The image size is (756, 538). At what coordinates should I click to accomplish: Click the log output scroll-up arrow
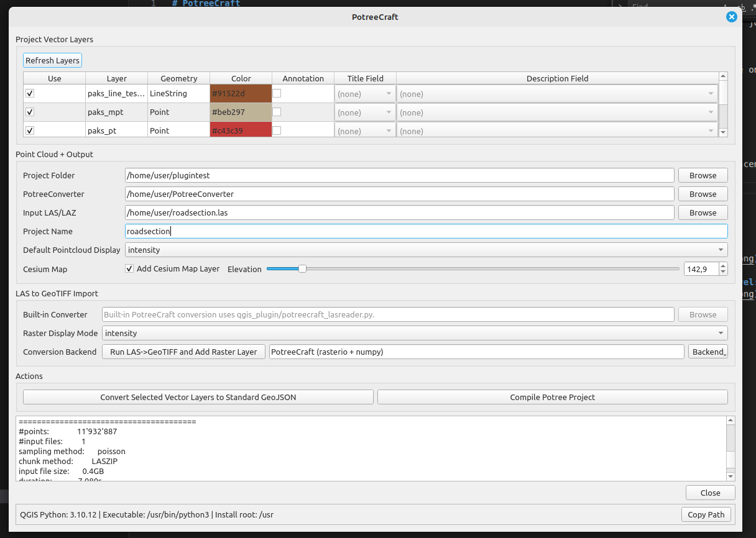click(x=731, y=421)
